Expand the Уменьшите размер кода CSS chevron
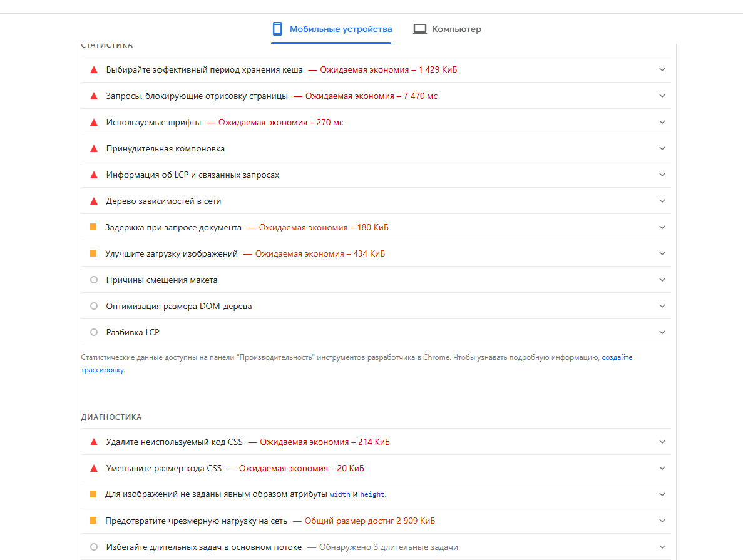The image size is (743, 560). 662,468
